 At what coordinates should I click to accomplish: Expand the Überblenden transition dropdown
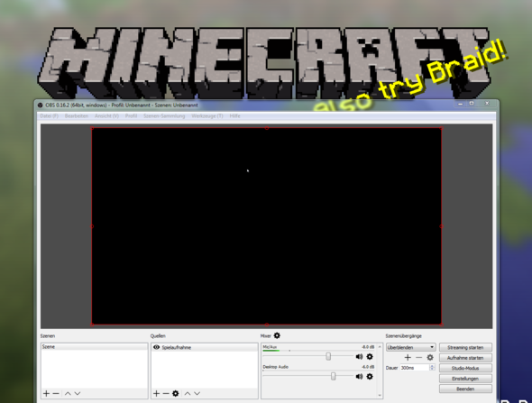[411, 347]
